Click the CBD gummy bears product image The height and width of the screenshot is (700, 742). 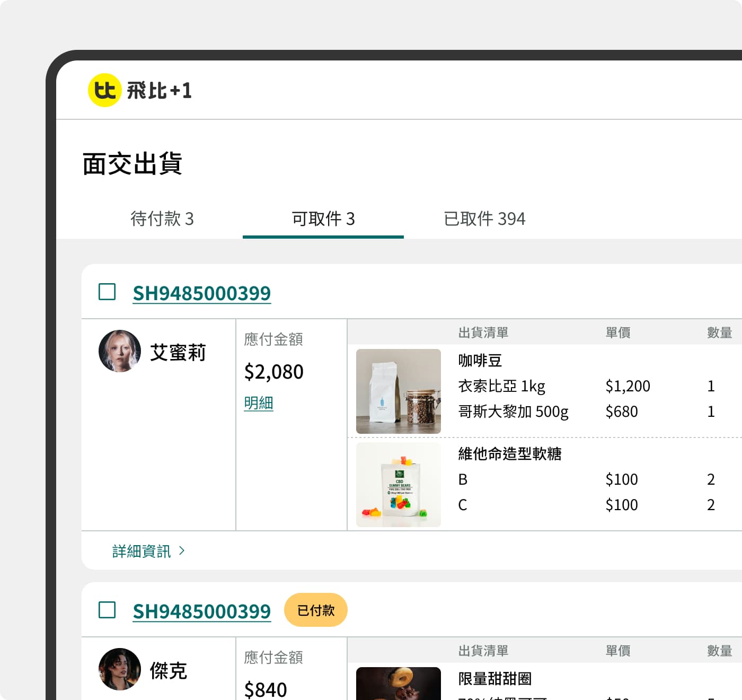tap(398, 484)
